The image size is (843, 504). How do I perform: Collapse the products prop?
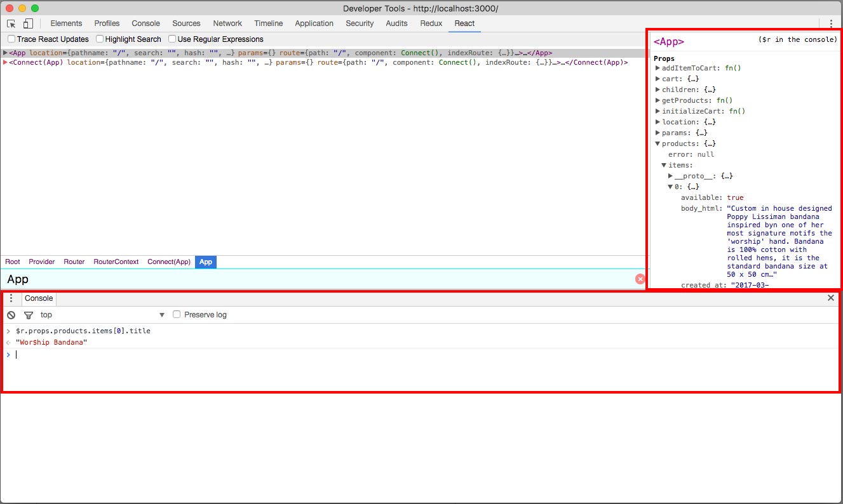point(658,143)
